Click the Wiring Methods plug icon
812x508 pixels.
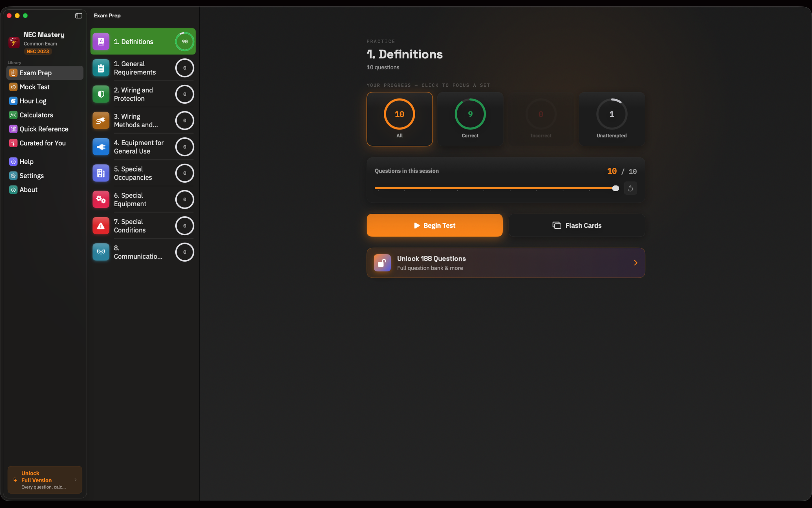click(x=101, y=121)
